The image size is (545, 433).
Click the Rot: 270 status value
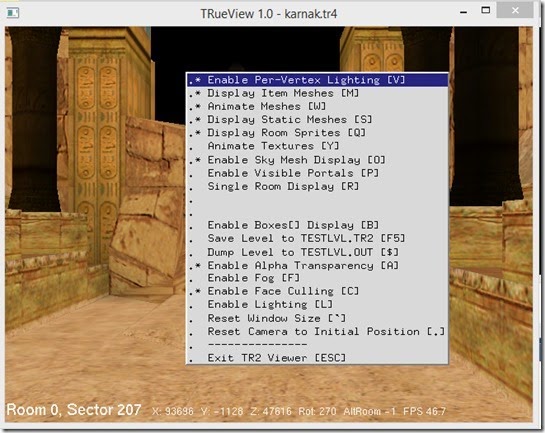(x=317, y=412)
